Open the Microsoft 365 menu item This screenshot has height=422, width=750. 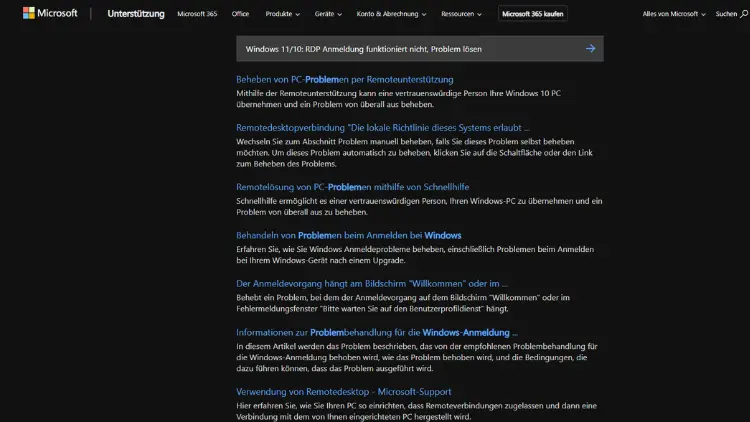(197, 14)
